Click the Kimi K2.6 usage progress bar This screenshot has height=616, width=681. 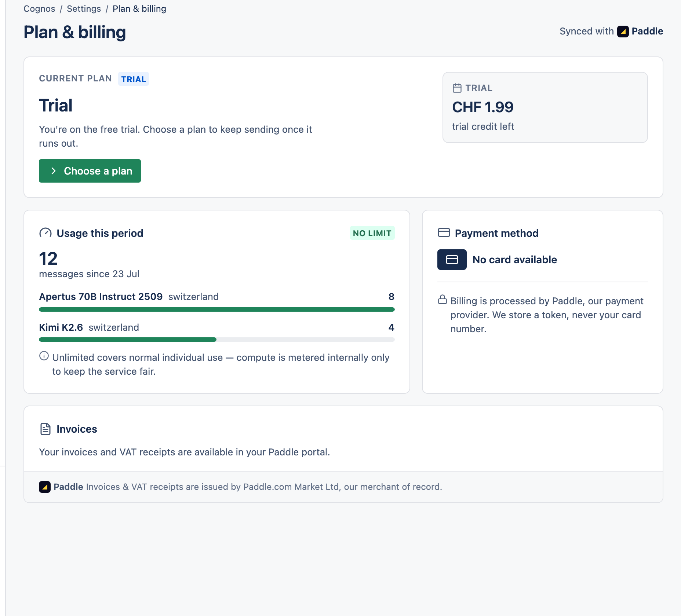[x=217, y=340]
